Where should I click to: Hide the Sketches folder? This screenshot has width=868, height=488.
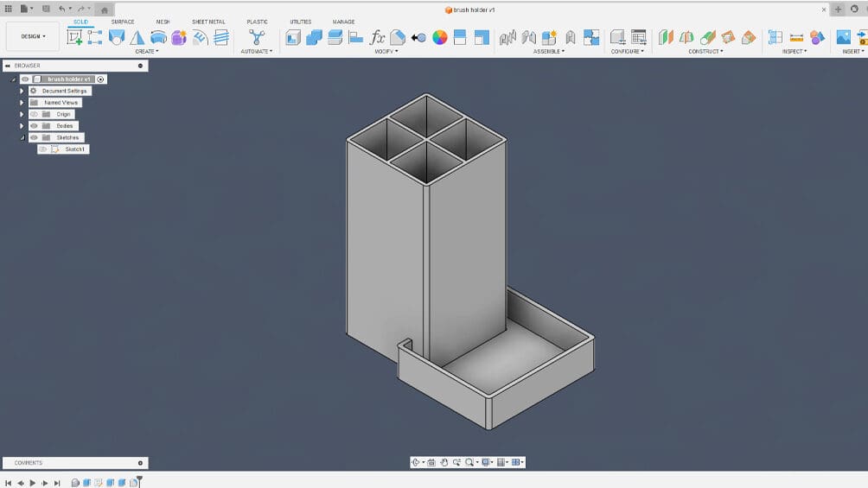pyautogui.click(x=34, y=137)
